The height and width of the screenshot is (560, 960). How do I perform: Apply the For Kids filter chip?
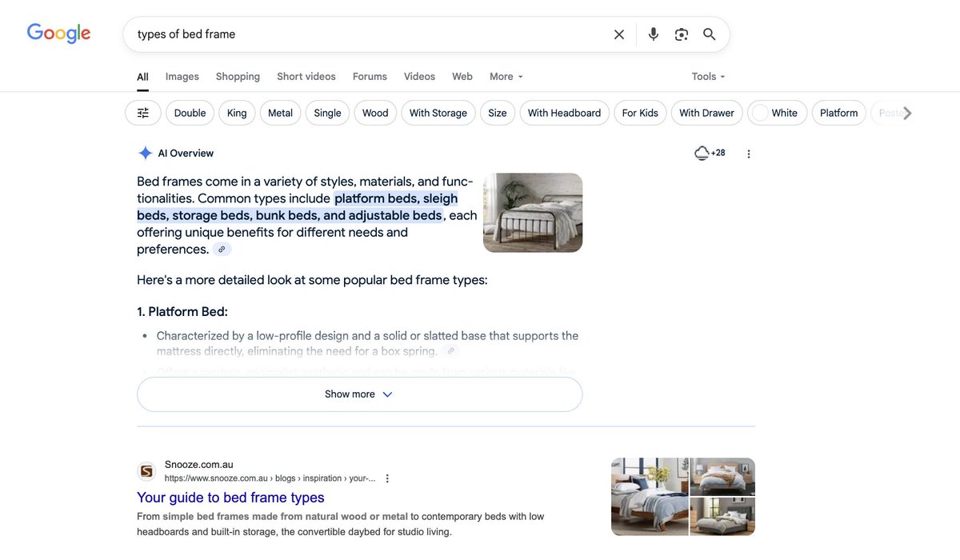640,113
